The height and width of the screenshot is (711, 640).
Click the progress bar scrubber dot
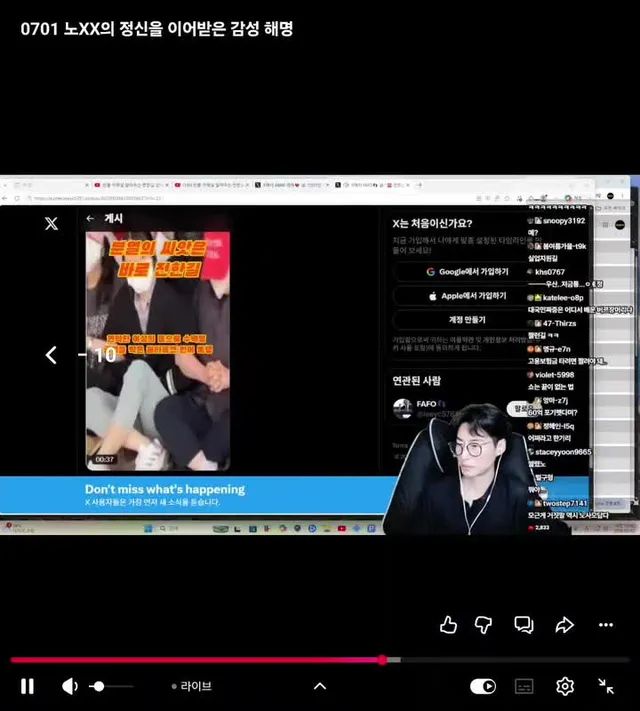[x=382, y=660]
